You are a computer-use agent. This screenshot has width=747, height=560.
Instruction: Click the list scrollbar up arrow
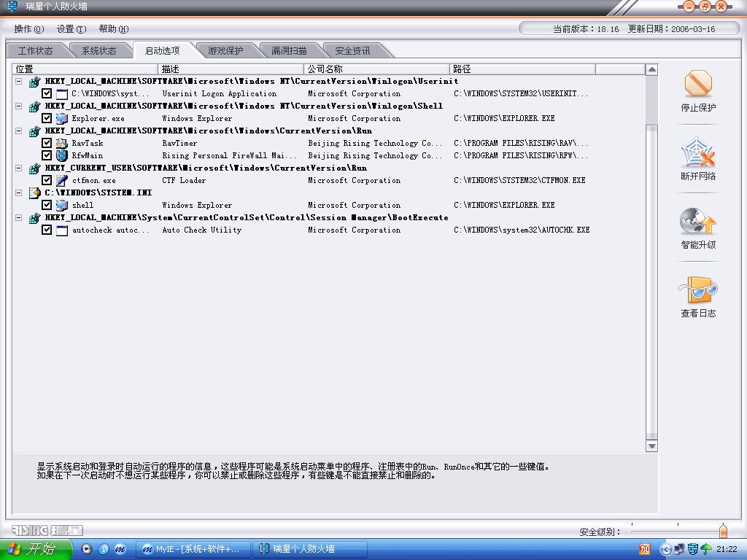point(651,69)
